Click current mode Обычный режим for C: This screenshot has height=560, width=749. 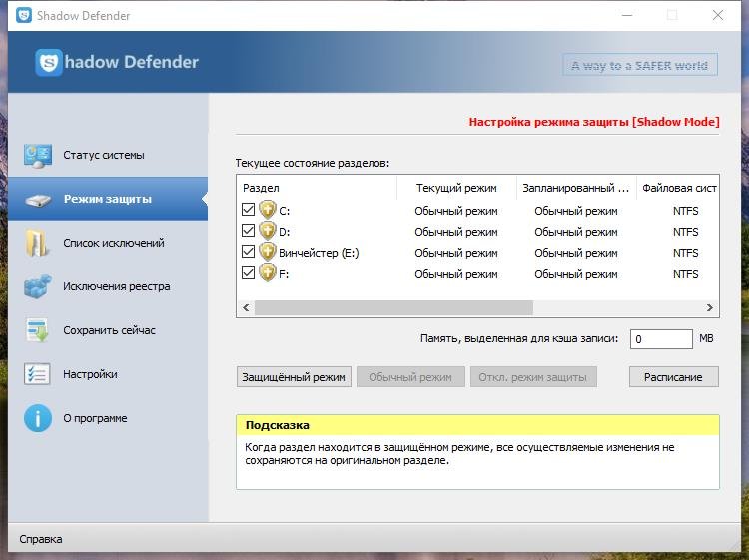pos(456,211)
